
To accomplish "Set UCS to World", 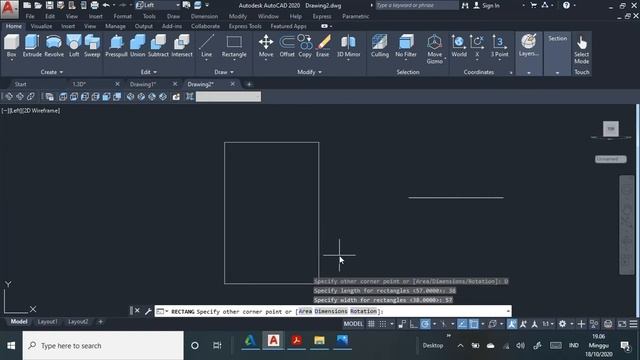I will click(459, 46).
